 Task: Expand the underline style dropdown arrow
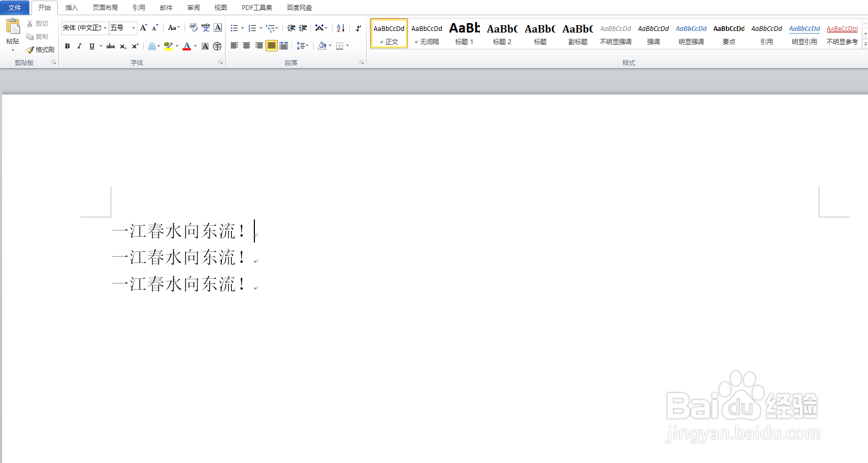[x=101, y=46]
